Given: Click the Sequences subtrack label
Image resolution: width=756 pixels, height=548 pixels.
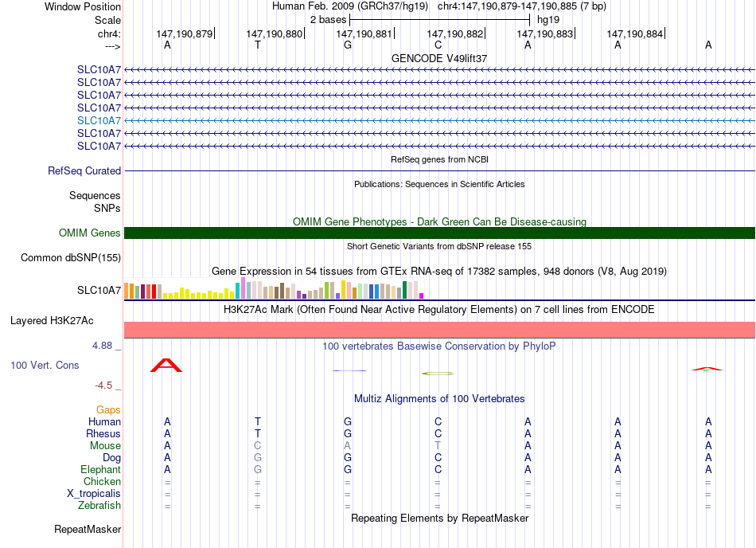Looking at the screenshot, I should point(95,195).
